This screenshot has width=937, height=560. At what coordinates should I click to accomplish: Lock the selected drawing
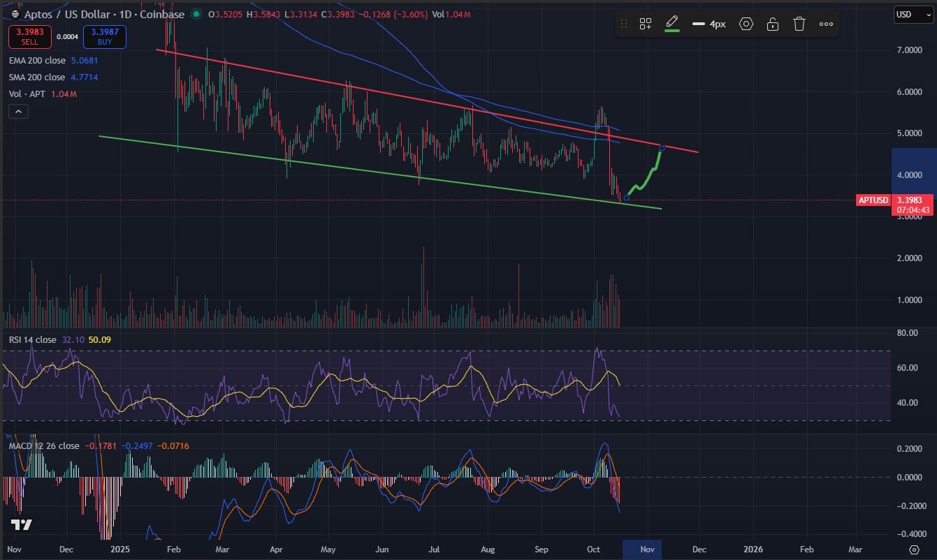773,24
